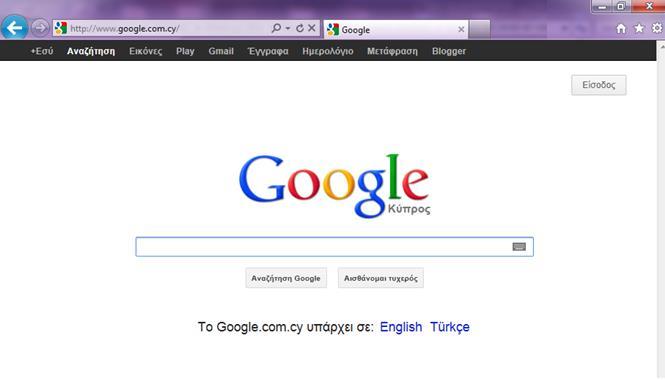
Task: Open the Tools gear menu
Action: tap(657, 28)
